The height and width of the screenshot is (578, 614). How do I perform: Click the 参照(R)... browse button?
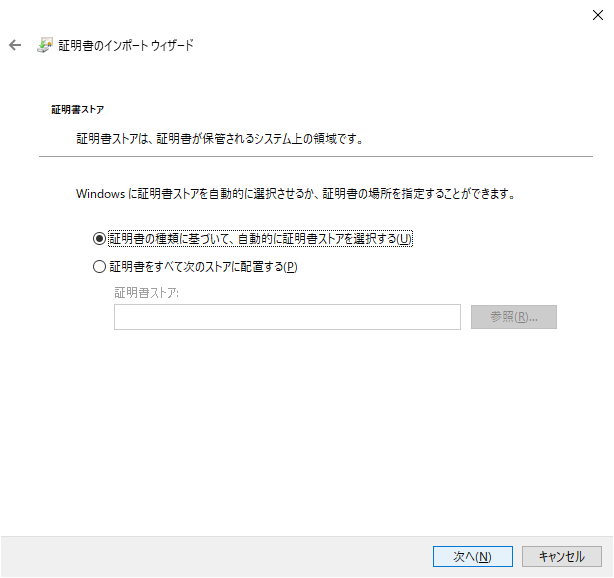pos(513,317)
